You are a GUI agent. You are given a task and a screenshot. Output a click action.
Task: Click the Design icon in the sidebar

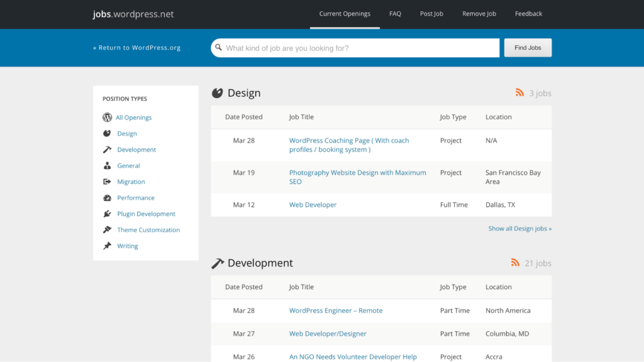point(107,133)
